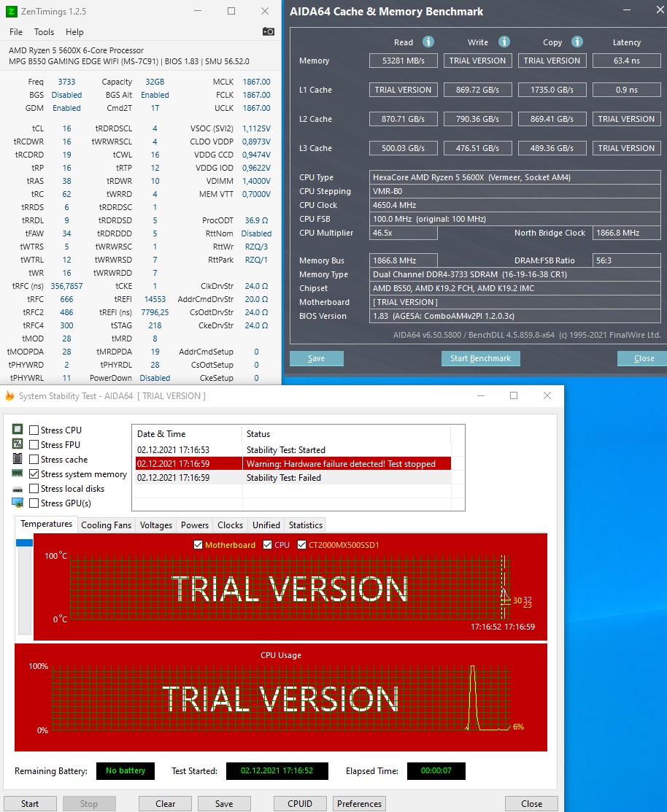Uncheck Stress system memory
Viewport: 667px width, 812px height.
pyautogui.click(x=34, y=473)
